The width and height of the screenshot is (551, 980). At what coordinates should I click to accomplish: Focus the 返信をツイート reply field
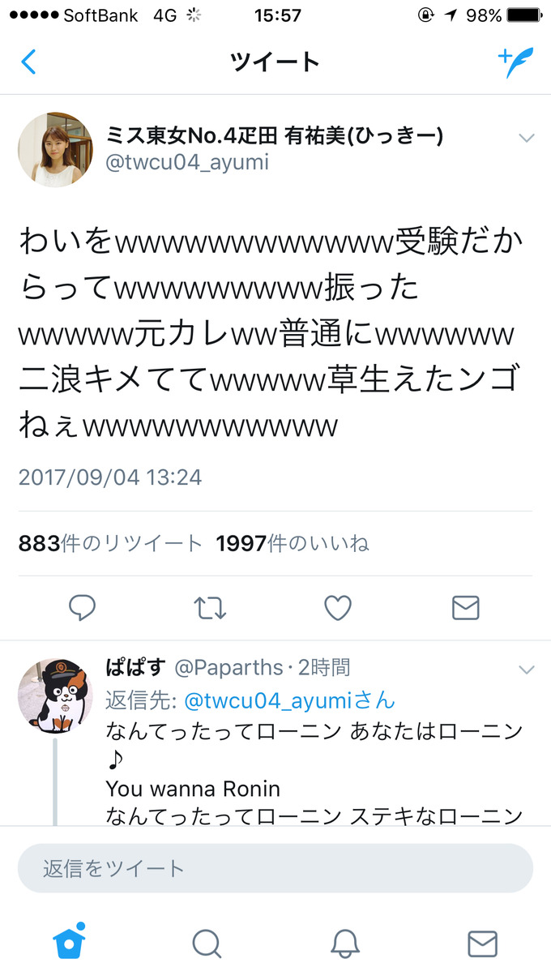[x=275, y=868]
